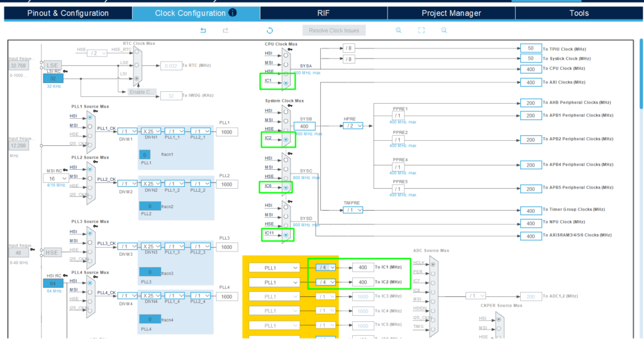This screenshot has width=644, height=339.
Task: Click the fit-to-screen zoom icon
Action: click(x=421, y=30)
